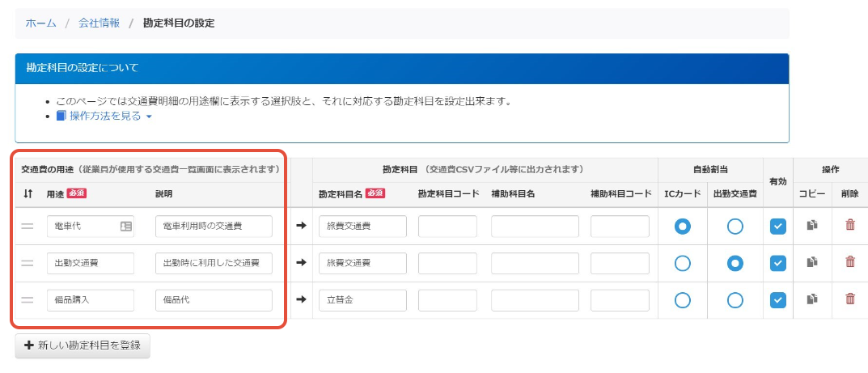
Task: Click the card icon inside 電車代 field
Action: pos(125,227)
